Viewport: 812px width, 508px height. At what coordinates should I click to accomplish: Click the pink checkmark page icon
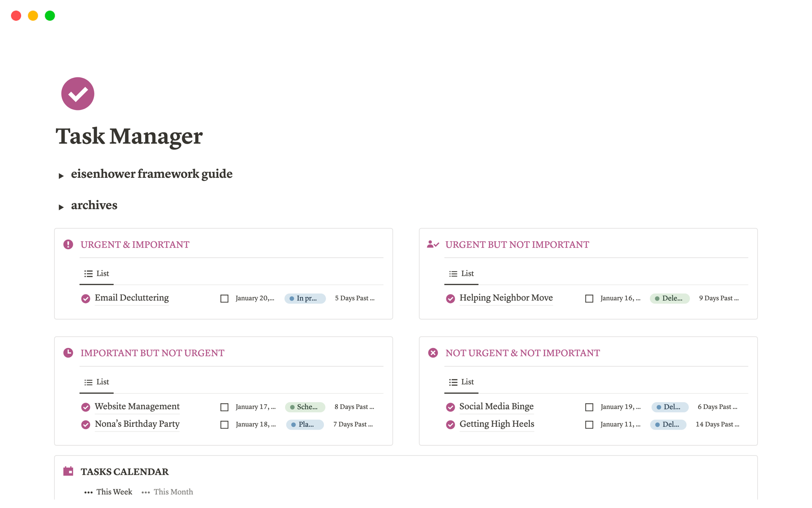(x=77, y=93)
